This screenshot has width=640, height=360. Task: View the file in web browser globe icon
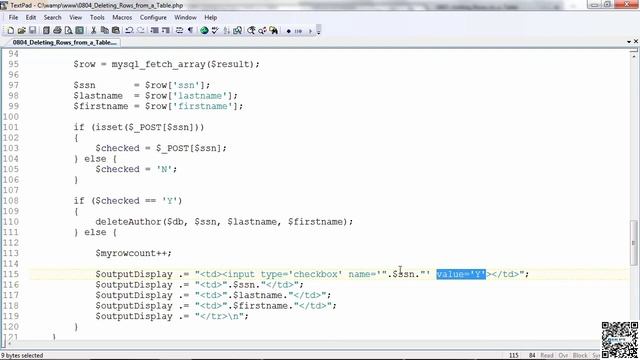[204, 31]
